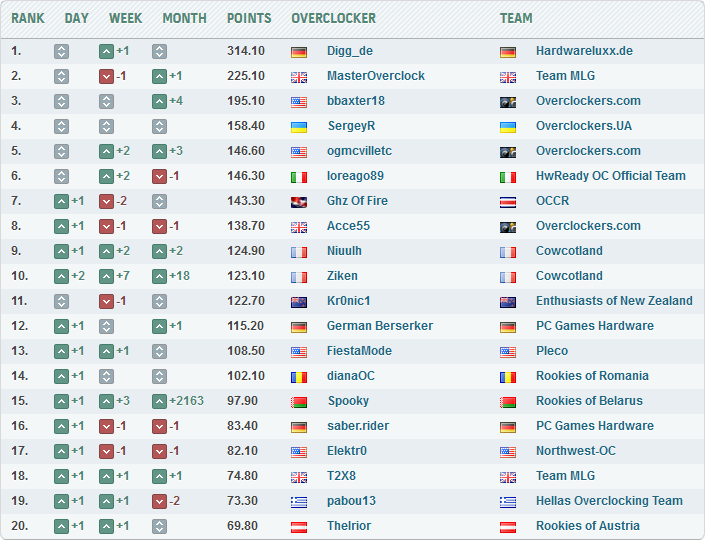This screenshot has width=705, height=540.
Task: Sort rankings by WEEK column header
Action: [x=125, y=18]
